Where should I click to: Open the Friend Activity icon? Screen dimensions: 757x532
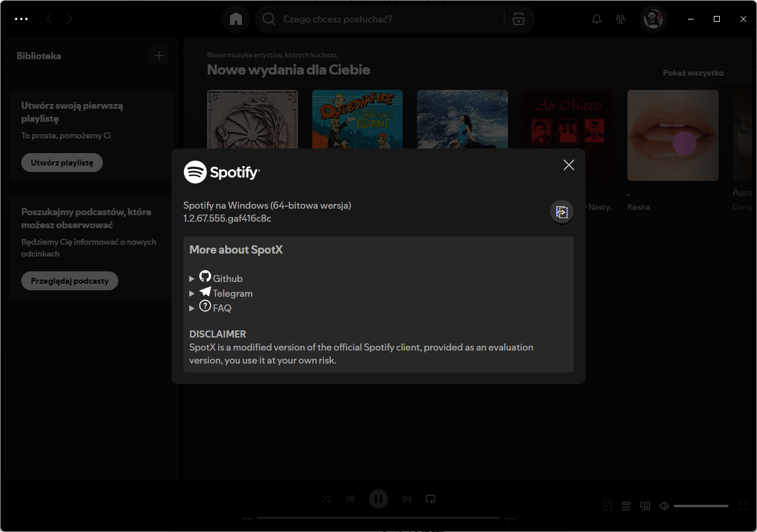click(620, 19)
